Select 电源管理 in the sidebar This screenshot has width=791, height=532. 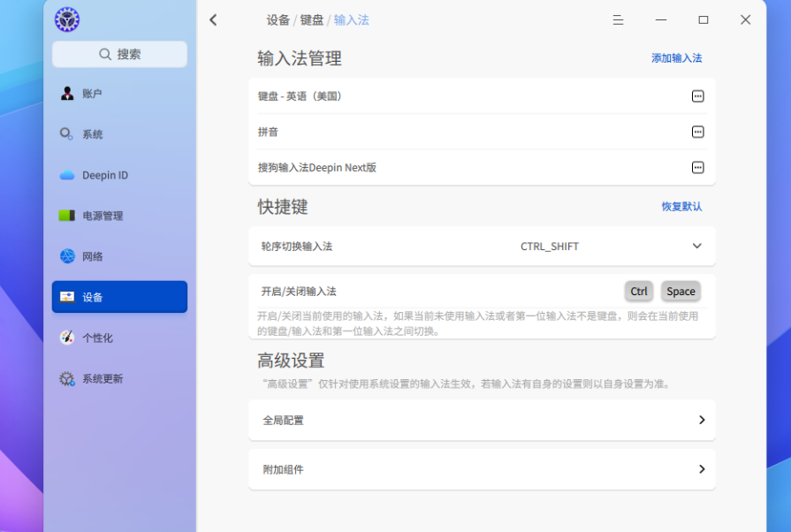(x=119, y=216)
